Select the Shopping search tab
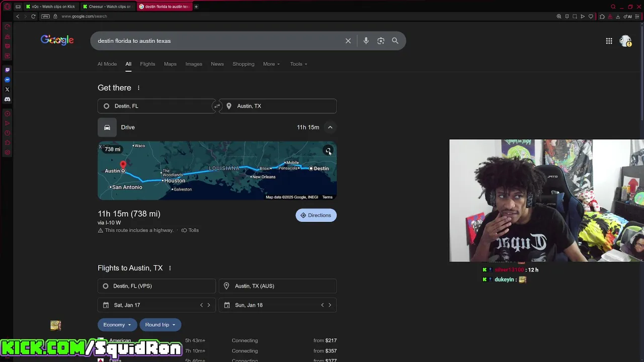The width and height of the screenshot is (644, 362). (244, 64)
